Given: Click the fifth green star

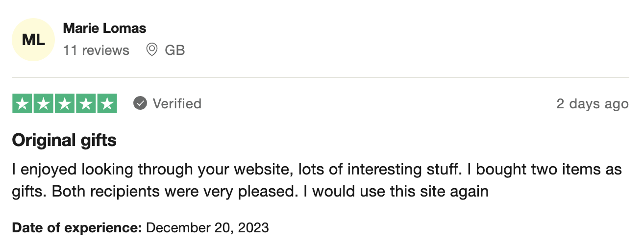Looking at the screenshot, I should (107, 103).
